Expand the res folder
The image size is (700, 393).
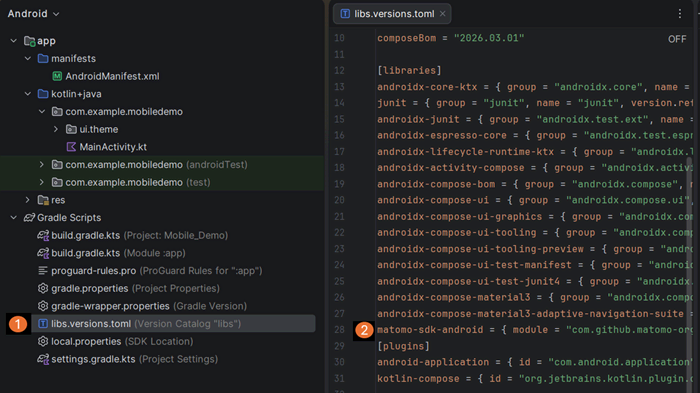pos(28,200)
